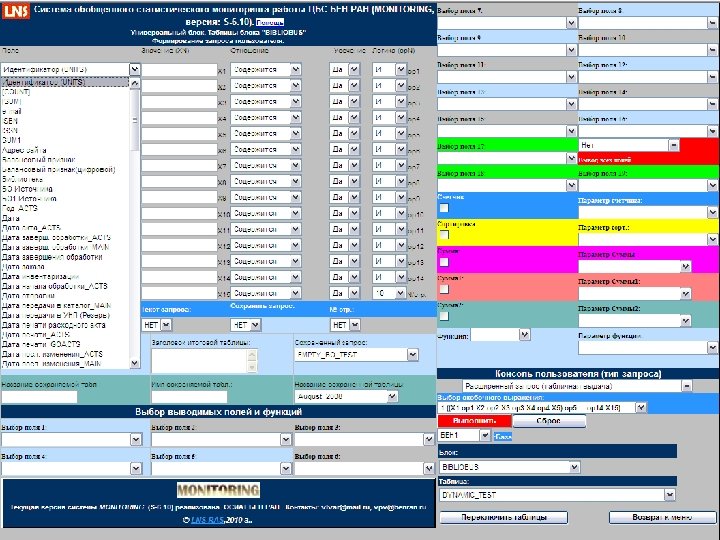This screenshot has height=540, width=720.
Task: Enable the Счетчик checkbox
Action: 444,208
